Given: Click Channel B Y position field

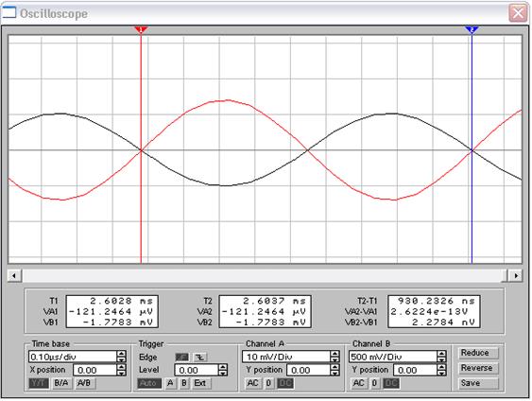Looking at the screenshot, I should tap(415, 370).
